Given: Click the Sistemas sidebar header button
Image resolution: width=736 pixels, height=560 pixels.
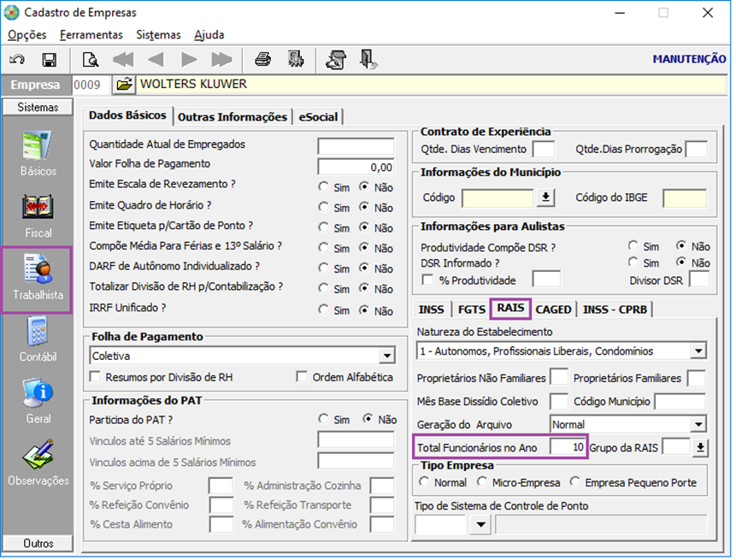Looking at the screenshot, I should pos(38,107).
